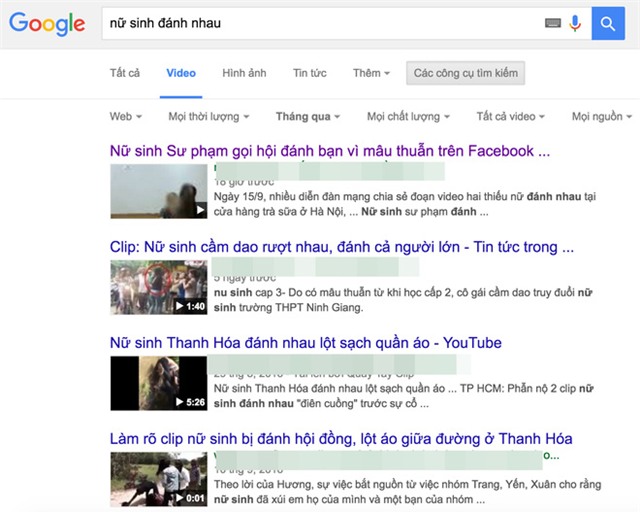This screenshot has width=640, height=512.
Task: Start voice search with the microphone icon
Action: (x=575, y=22)
